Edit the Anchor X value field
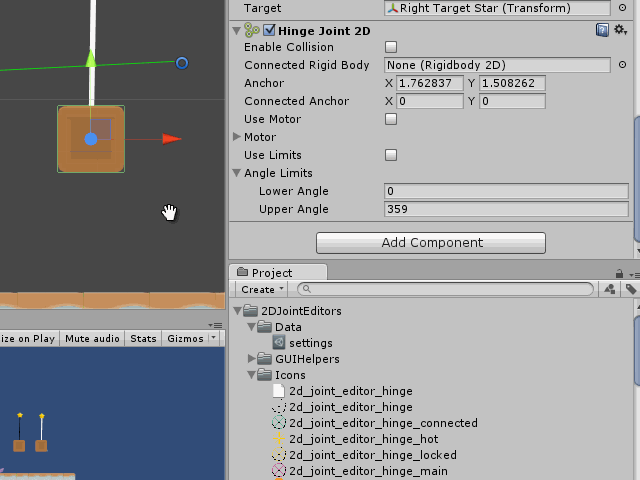The height and width of the screenshot is (480, 640). point(430,83)
